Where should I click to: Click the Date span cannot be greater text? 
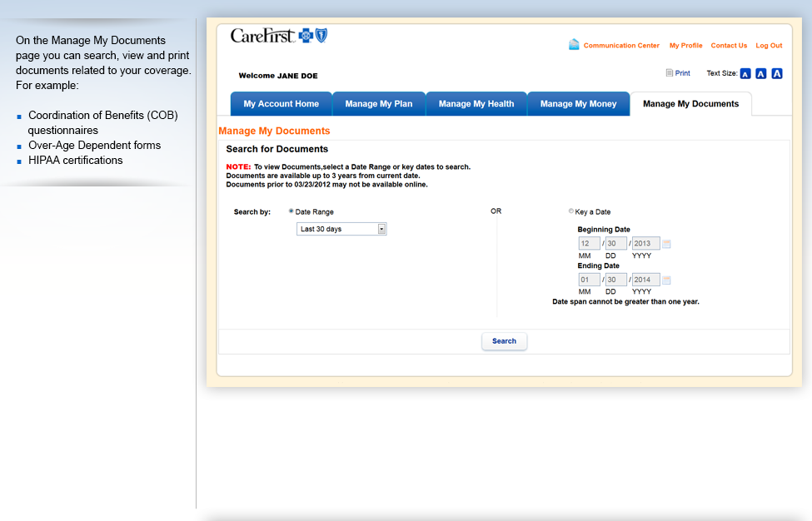pyautogui.click(x=625, y=301)
